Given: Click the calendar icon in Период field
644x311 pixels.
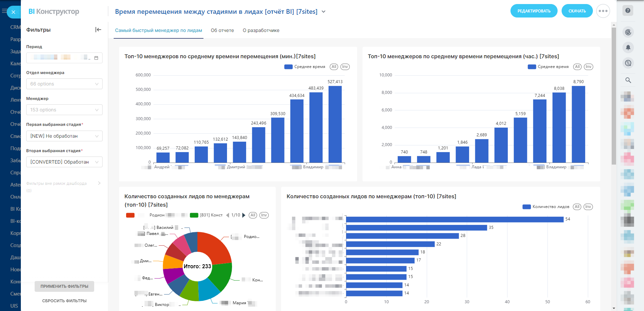Looking at the screenshot, I should [96, 58].
